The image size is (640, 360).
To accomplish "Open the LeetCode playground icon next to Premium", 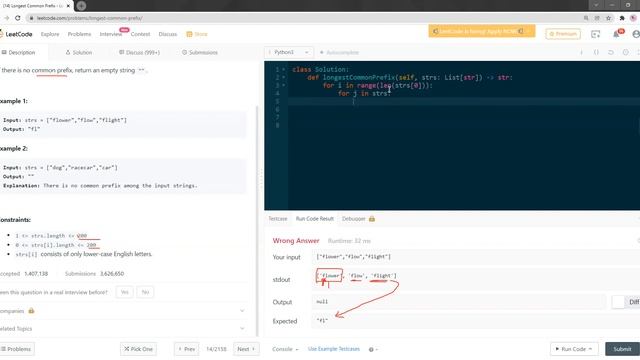I will point(596,34).
